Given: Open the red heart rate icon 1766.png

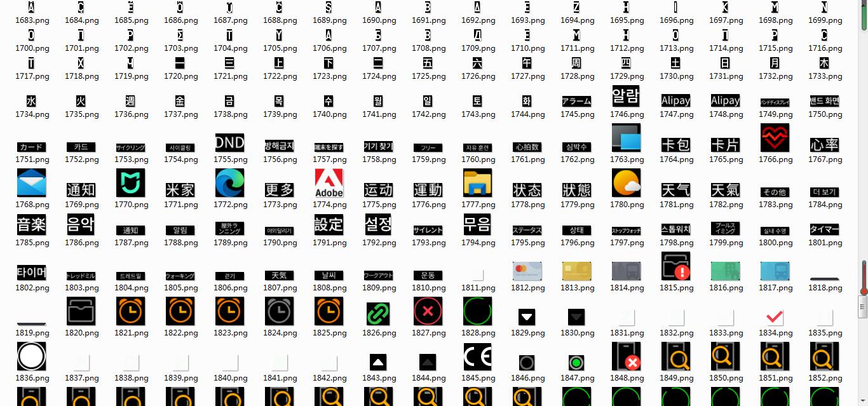Looking at the screenshot, I should tap(775, 138).
